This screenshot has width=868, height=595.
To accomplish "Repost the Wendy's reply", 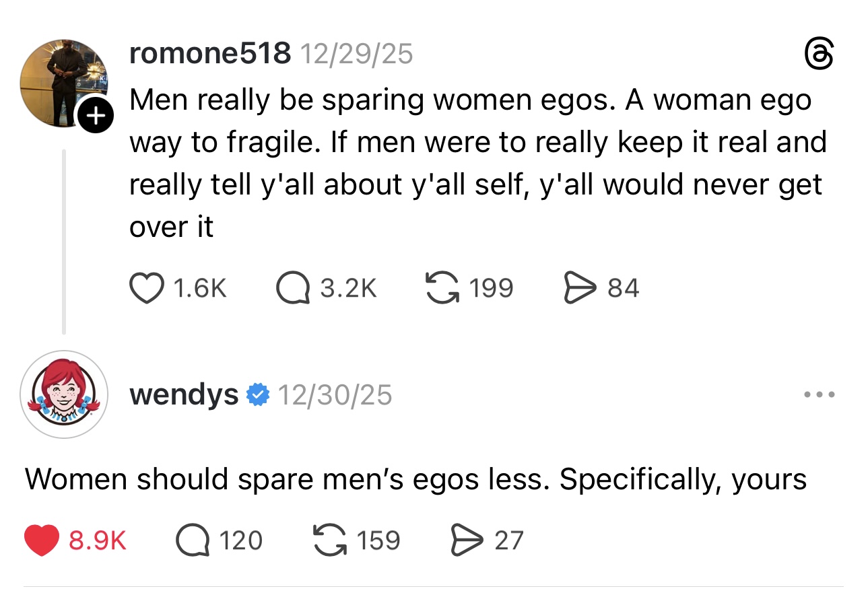I will pos(331,540).
